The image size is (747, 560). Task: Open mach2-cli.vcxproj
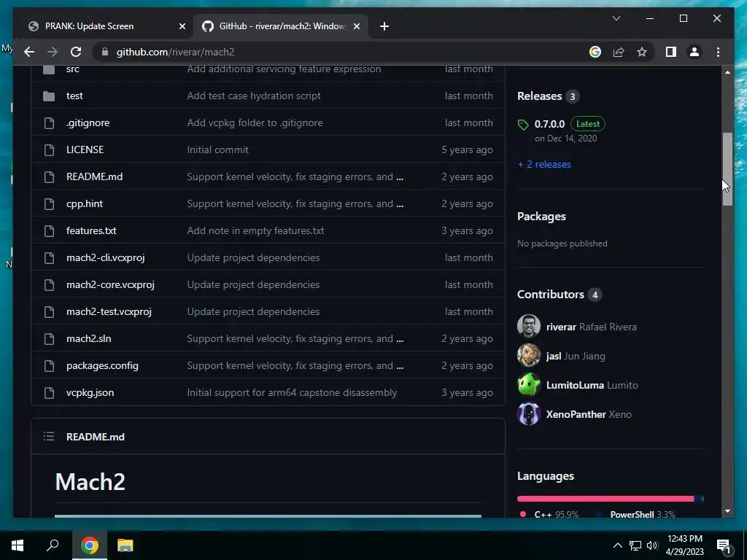click(105, 257)
